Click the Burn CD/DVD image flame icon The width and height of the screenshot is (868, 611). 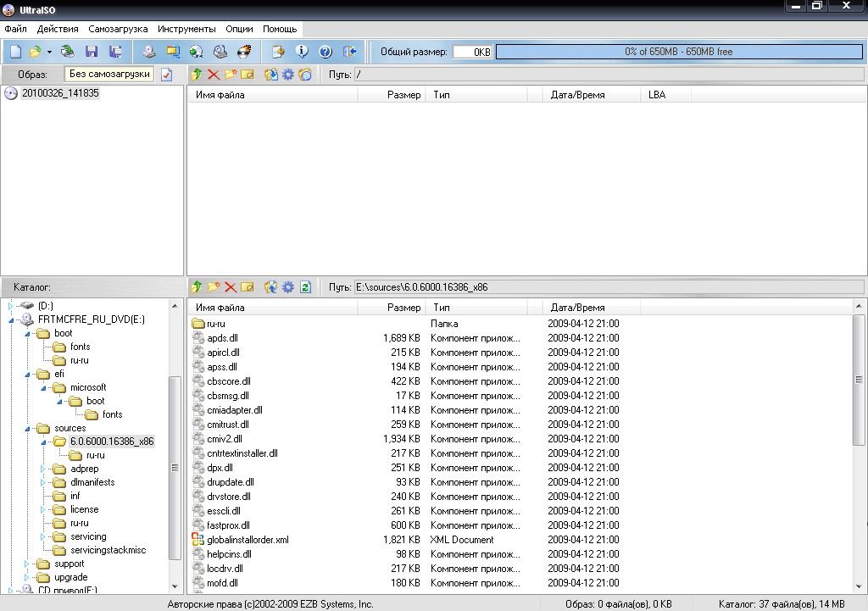(x=245, y=52)
